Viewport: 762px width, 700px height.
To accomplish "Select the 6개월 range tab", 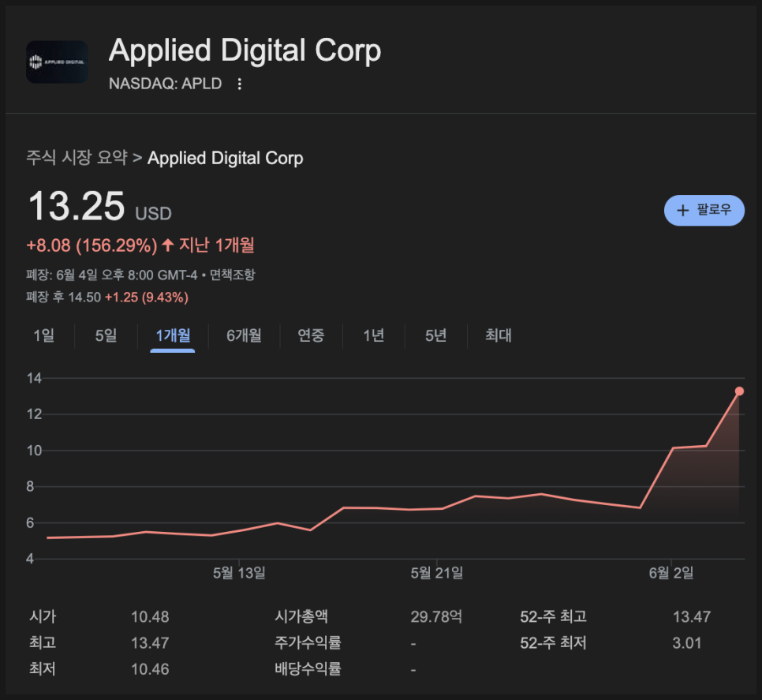I will click(x=244, y=335).
